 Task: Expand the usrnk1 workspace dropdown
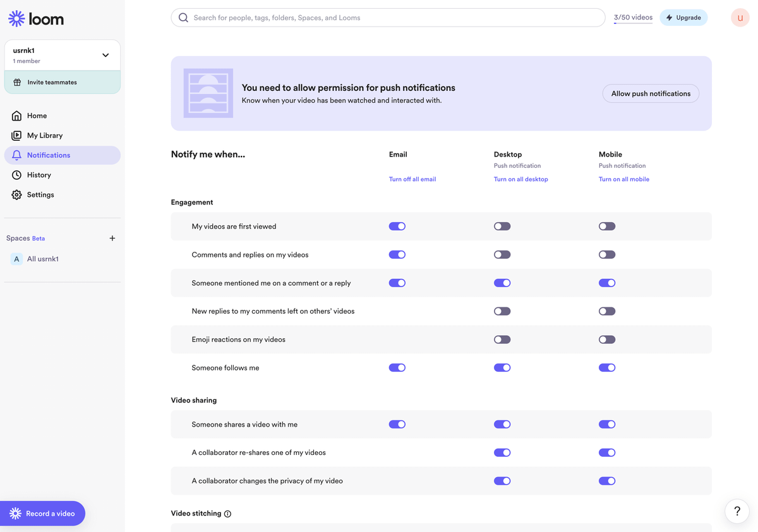tap(105, 55)
